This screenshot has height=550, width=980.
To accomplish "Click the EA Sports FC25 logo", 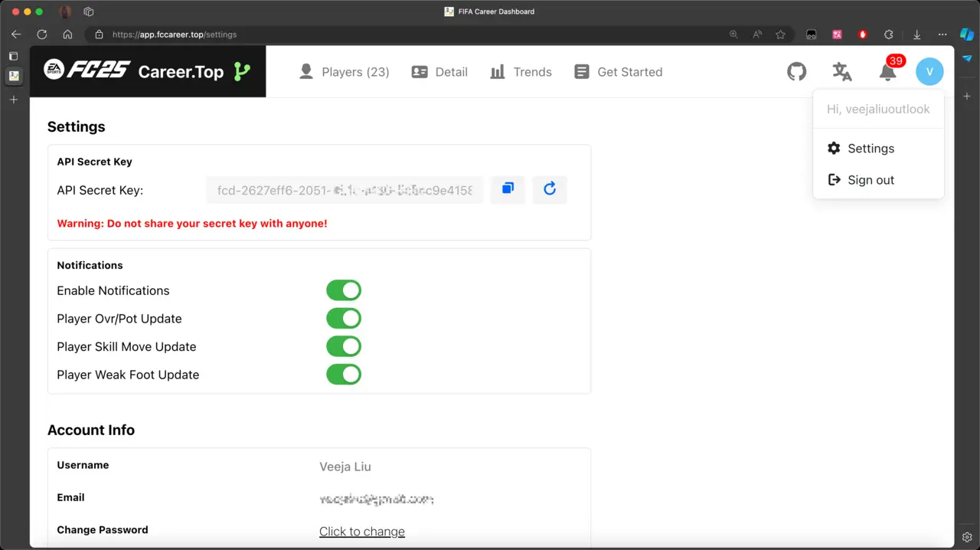I will [x=87, y=70].
